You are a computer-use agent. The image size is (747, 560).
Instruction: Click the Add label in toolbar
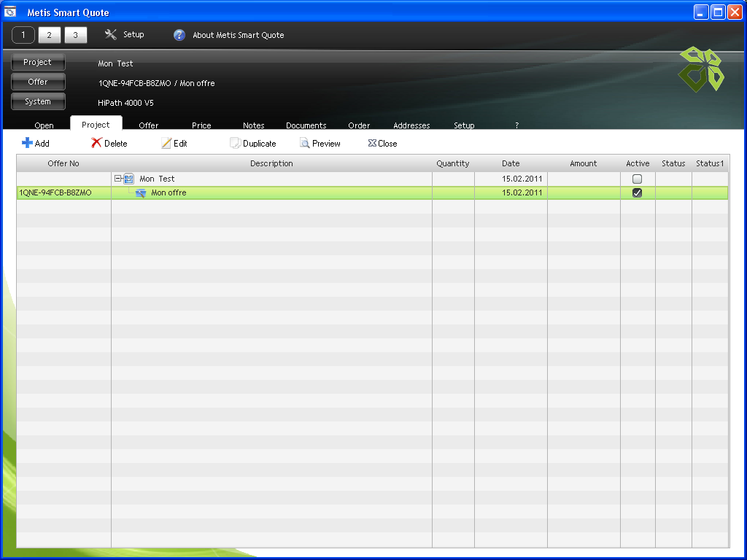click(x=42, y=144)
